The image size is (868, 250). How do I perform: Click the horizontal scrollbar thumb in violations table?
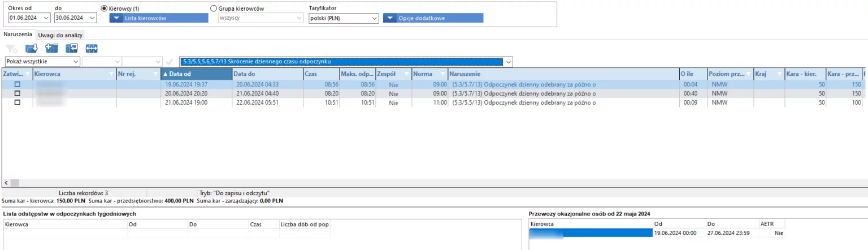tap(15, 183)
